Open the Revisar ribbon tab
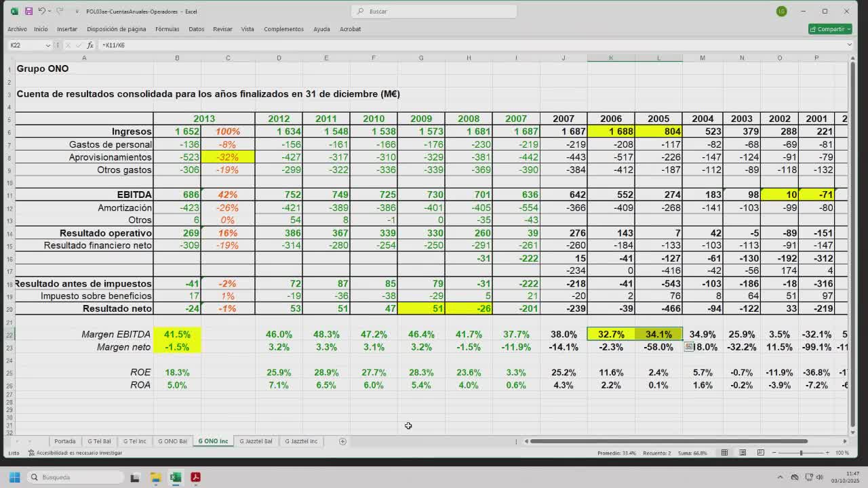The image size is (868, 488). click(222, 29)
